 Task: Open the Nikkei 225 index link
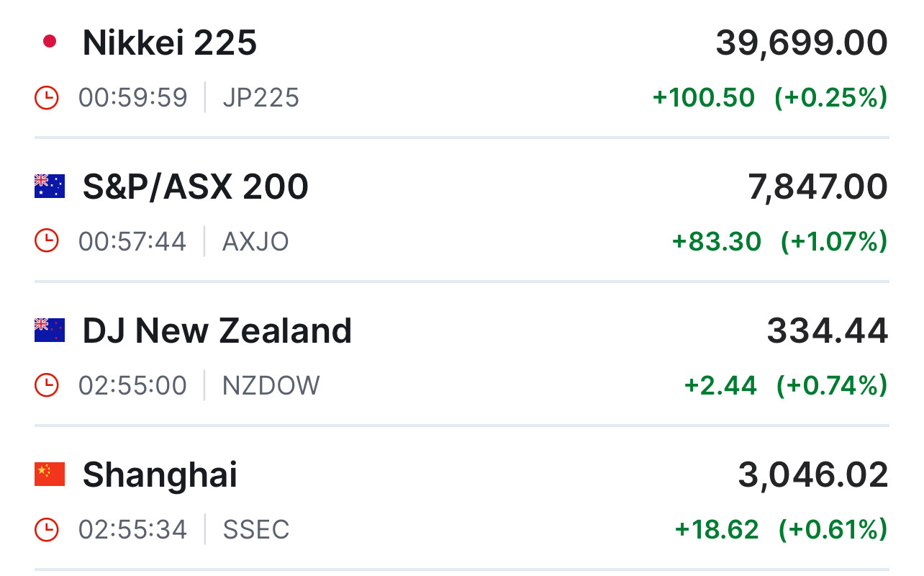coord(170,43)
